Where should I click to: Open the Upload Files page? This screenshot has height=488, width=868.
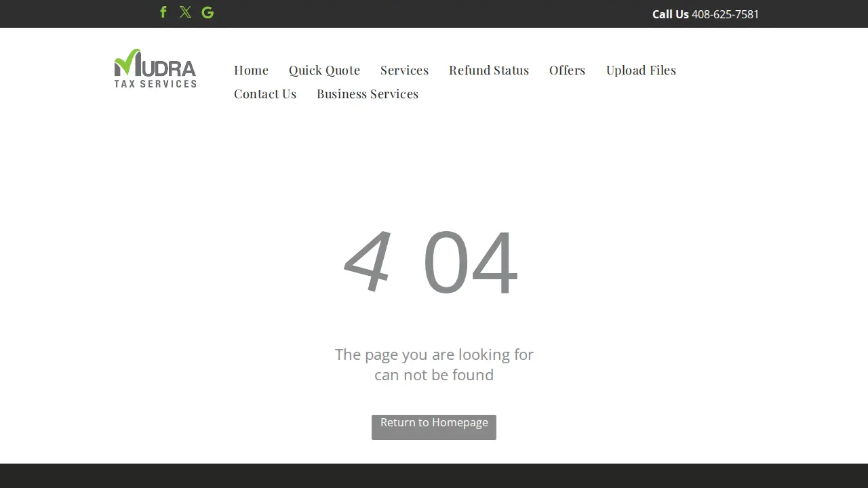[641, 70]
